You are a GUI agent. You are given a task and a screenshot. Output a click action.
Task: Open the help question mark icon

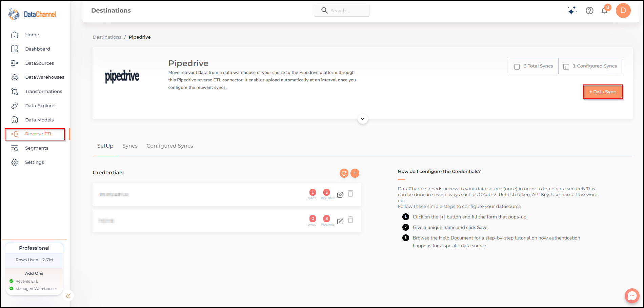click(589, 11)
